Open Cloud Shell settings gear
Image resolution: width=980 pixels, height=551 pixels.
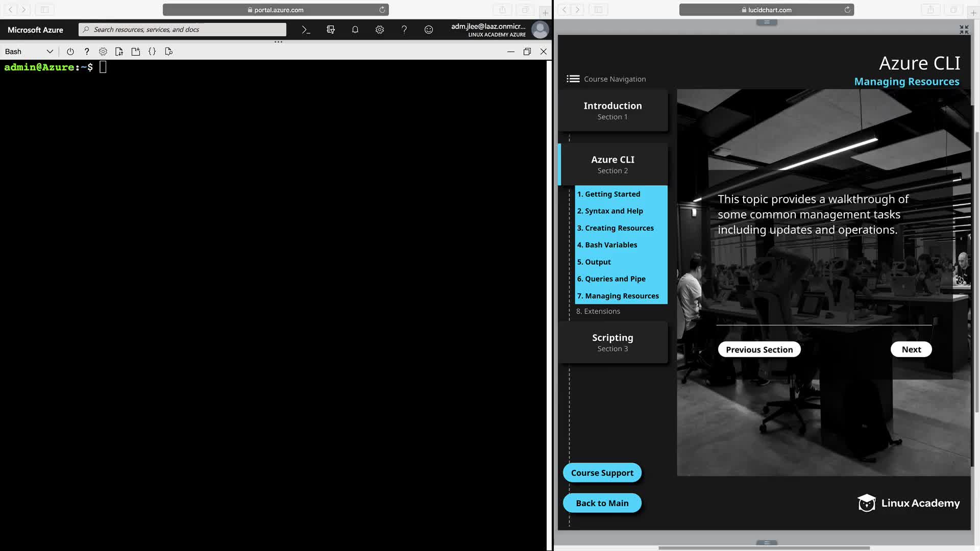103,52
